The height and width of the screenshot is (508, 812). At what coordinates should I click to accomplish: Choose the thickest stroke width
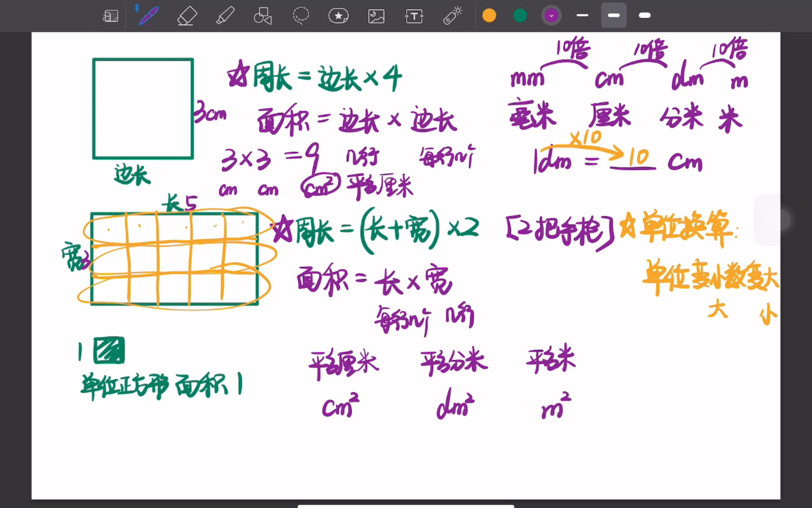(645, 15)
